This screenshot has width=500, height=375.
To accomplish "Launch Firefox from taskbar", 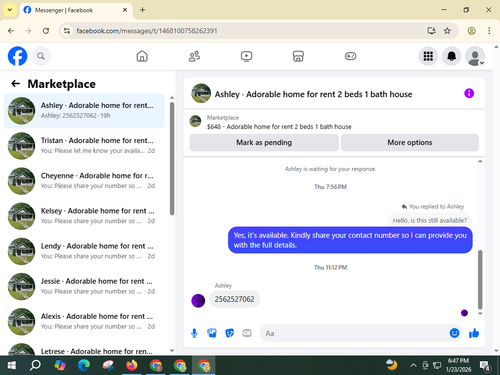I will (132, 365).
